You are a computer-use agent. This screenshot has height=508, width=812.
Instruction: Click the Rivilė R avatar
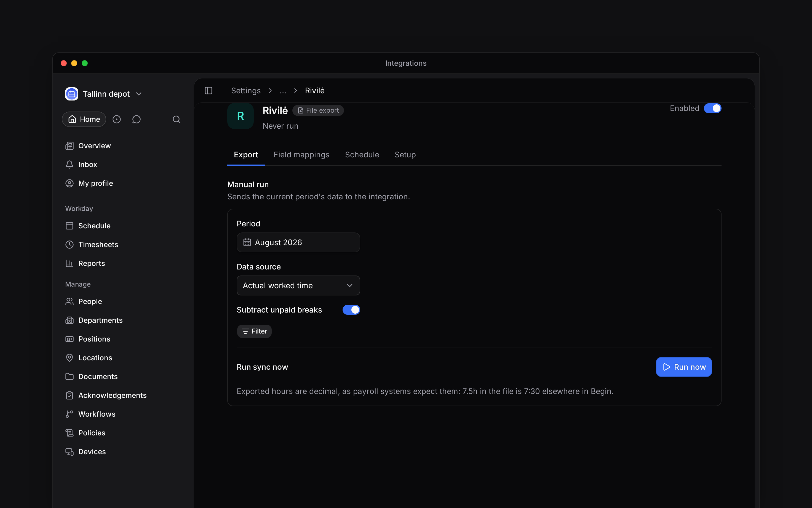tap(240, 116)
